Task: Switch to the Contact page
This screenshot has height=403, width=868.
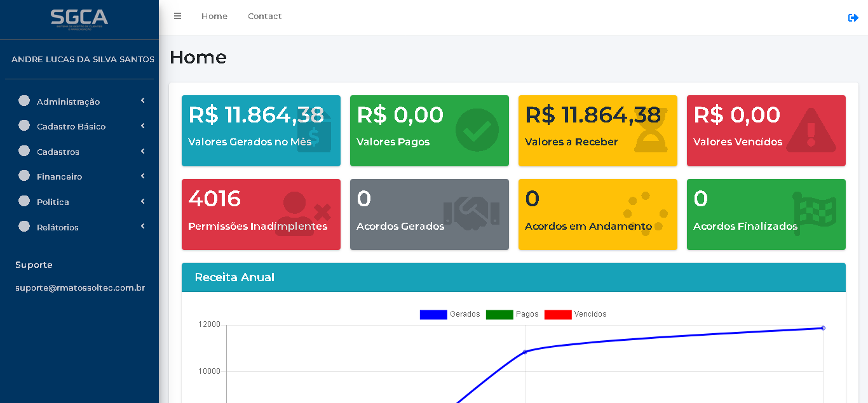Action: pos(264,16)
